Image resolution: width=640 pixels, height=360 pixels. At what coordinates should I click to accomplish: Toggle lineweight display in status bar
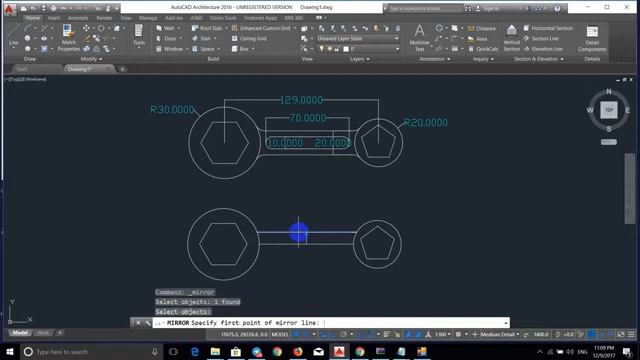(x=386, y=334)
